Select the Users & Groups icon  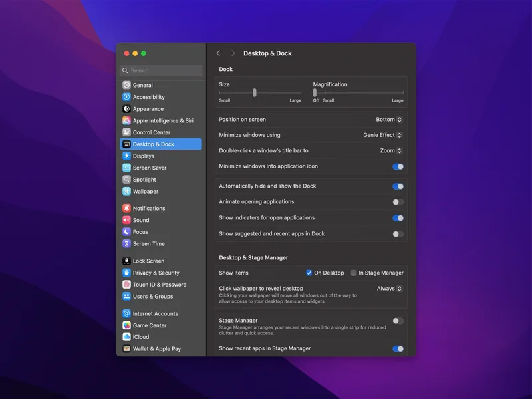point(126,296)
